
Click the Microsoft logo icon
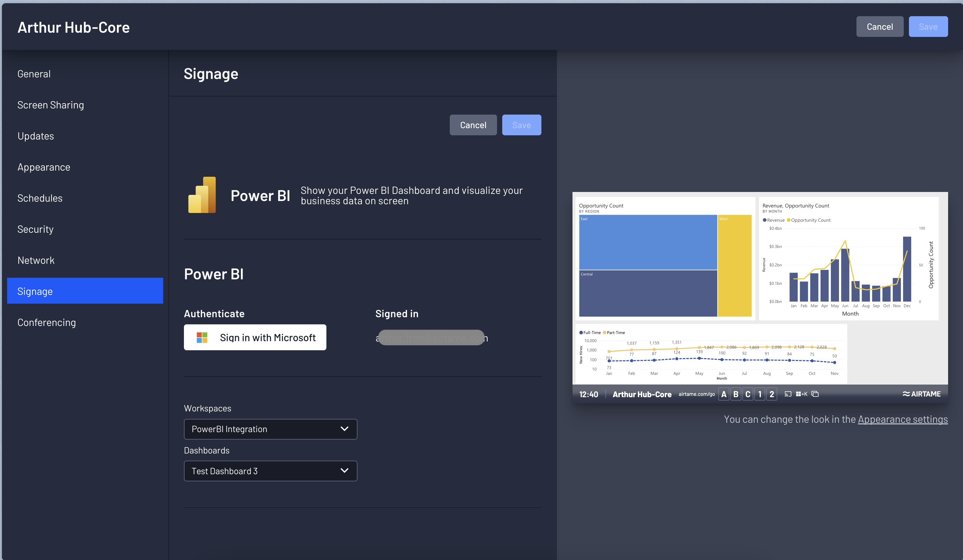pos(202,337)
